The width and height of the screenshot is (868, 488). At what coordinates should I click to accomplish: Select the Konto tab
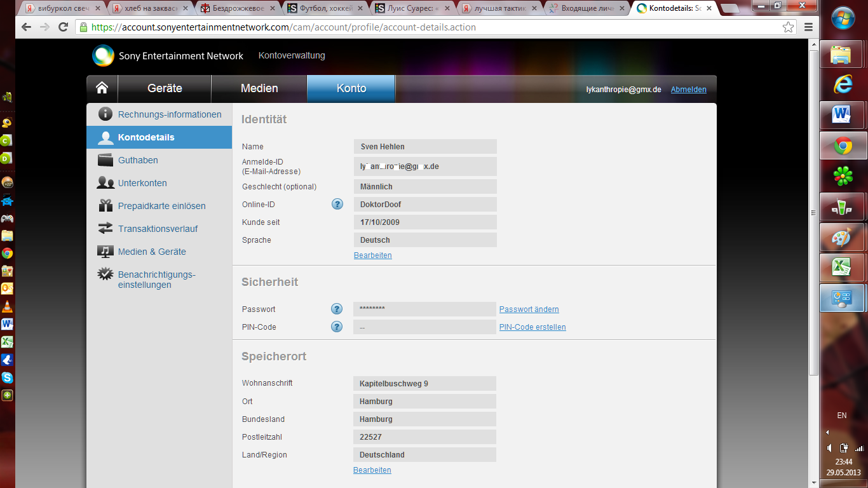(351, 88)
